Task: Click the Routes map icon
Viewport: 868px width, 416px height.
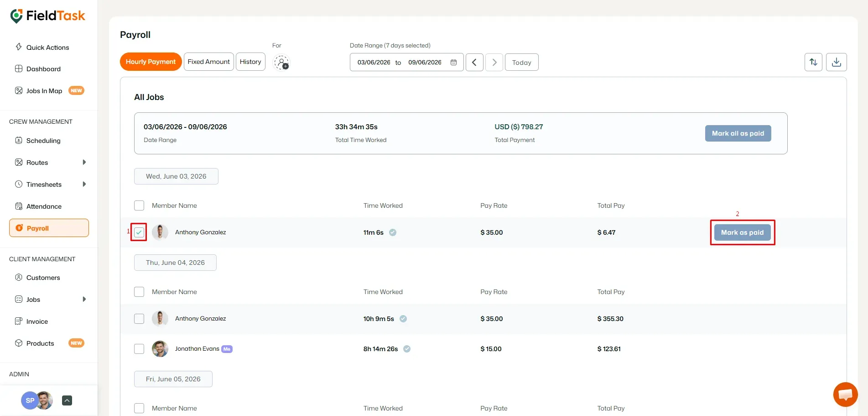Action: pyautogui.click(x=19, y=163)
